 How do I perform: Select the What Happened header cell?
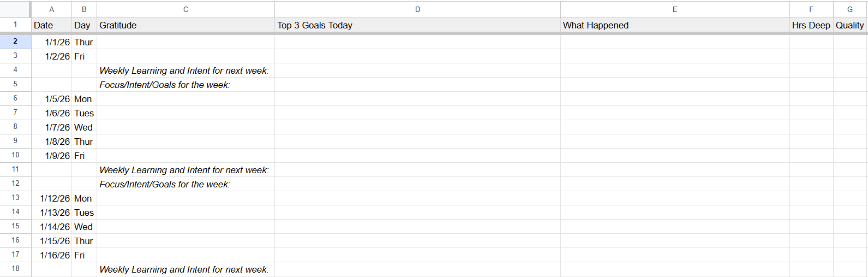click(675, 25)
